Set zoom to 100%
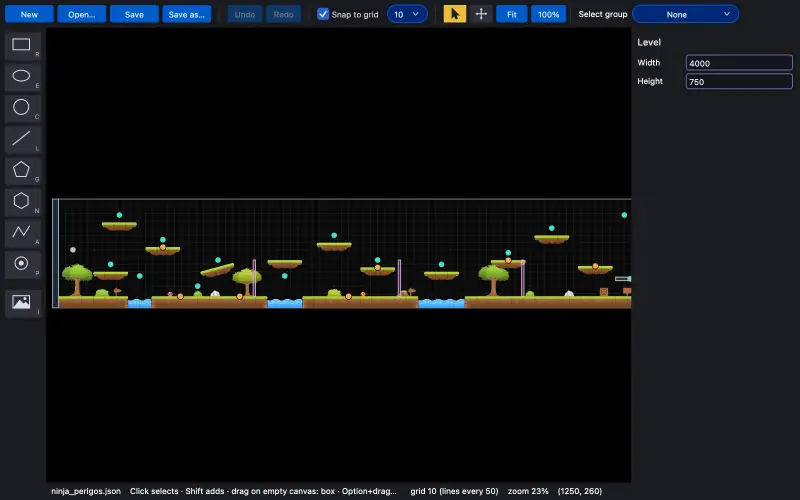This screenshot has width=800, height=500. 548,14
